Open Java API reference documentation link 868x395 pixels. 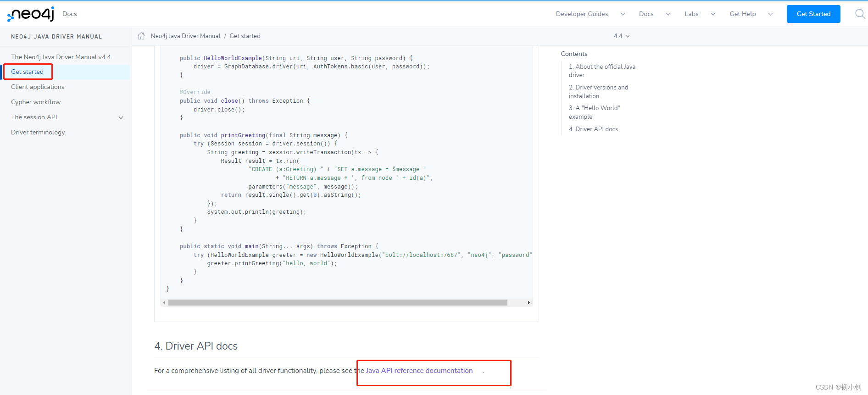pos(419,371)
